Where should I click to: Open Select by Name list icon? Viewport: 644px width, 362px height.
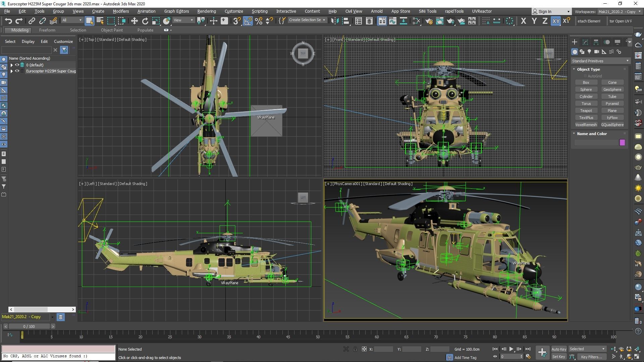100,21
